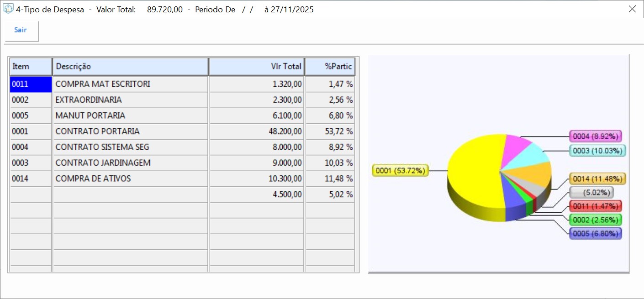Viewport: 644px width, 299px height.
Task: Click the %Partic column header
Action: [330, 67]
